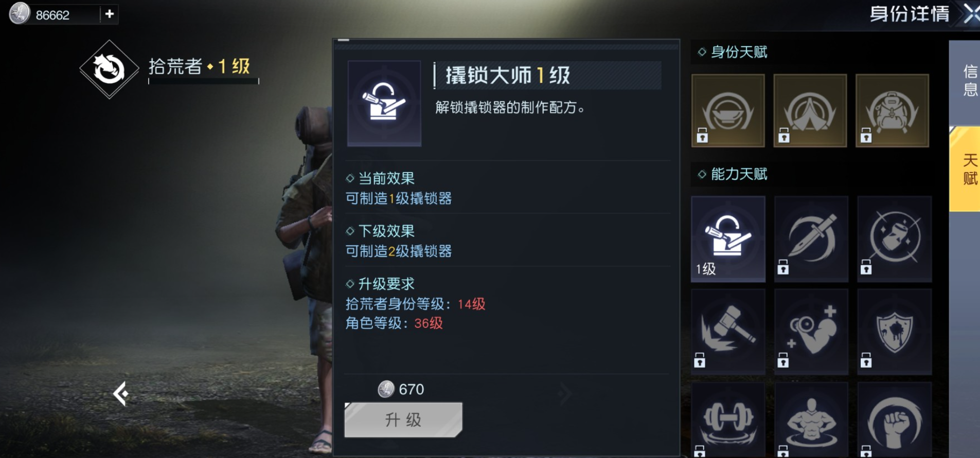980x458 pixels.
Task: Open the locked tent identity talent
Action: pyautogui.click(x=810, y=111)
